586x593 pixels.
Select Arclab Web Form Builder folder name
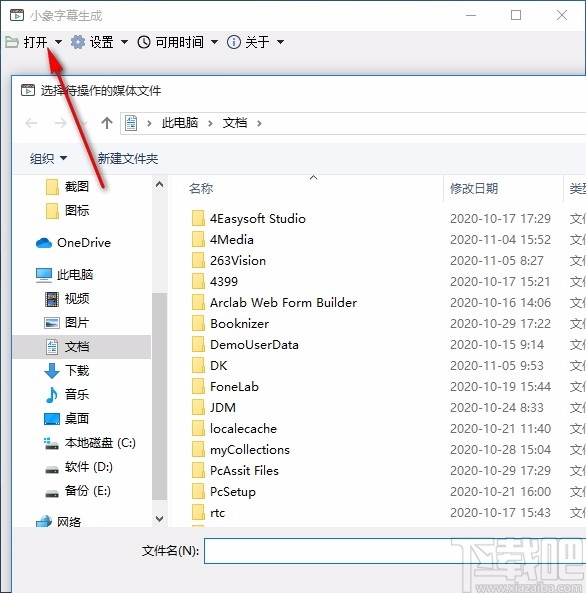(283, 303)
